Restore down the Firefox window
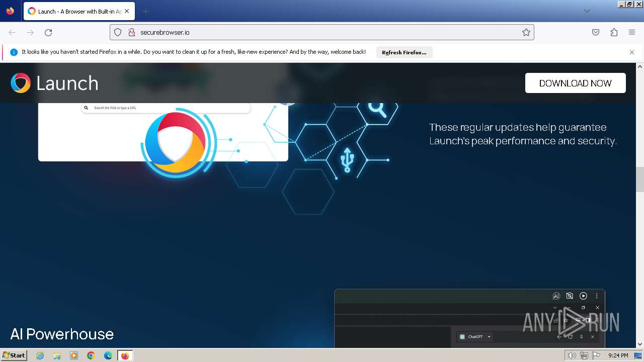This screenshot has width=644, height=362. point(629,4)
